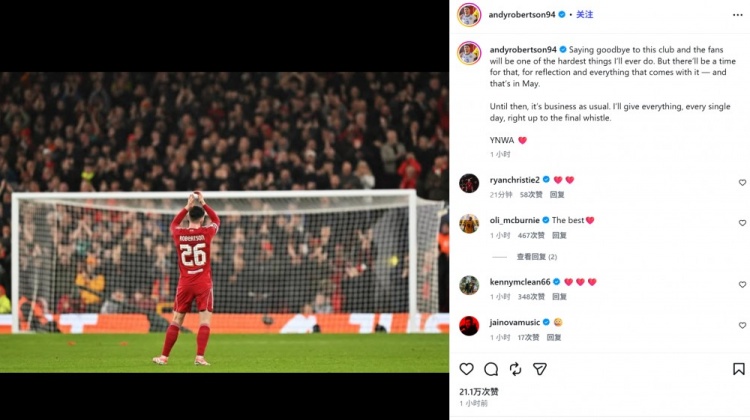Image resolution: width=750 pixels, height=420 pixels.
Task: Open andyrobertson94 header profile picture
Action: [x=469, y=15]
